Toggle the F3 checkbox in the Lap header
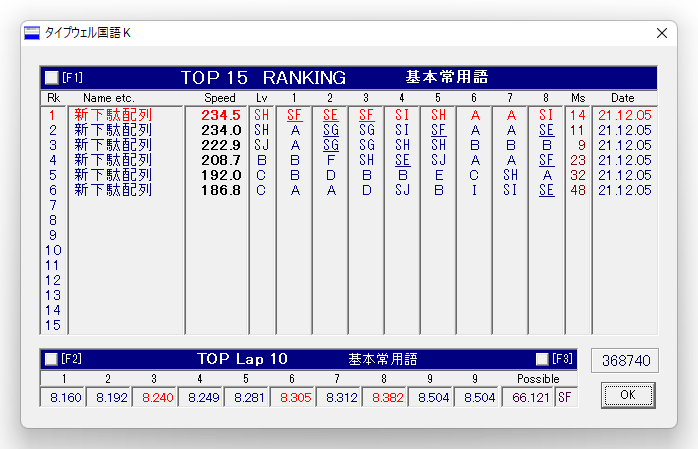698x449 pixels. pos(542,359)
